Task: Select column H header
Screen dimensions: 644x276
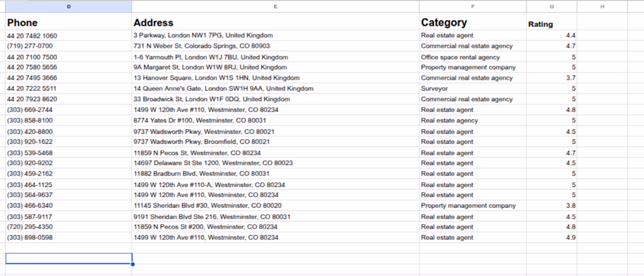Action: coord(602,6)
